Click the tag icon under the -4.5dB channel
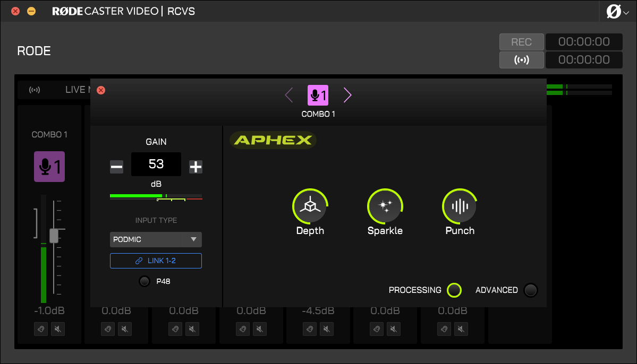Viewport: 637px width, 364px height. point(309,329)
